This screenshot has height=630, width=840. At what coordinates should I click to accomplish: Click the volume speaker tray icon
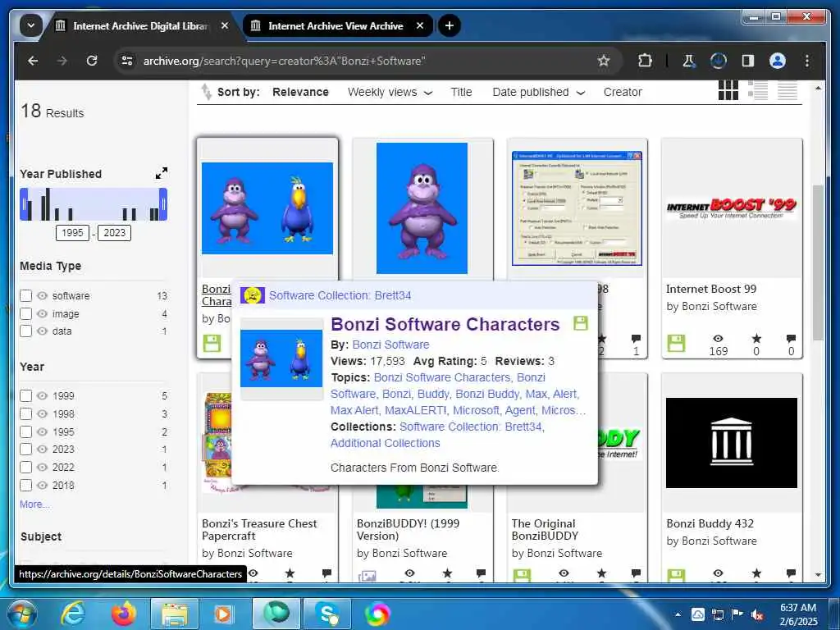(757, 614)
